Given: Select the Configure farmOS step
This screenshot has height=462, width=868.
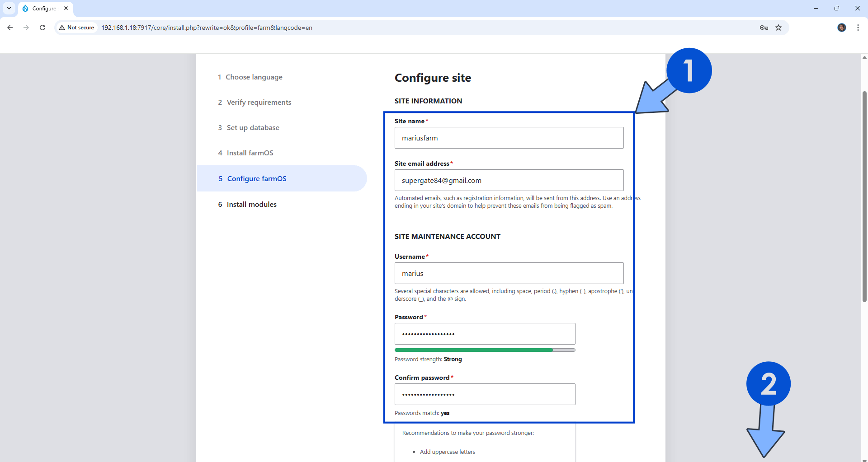Looking at the screenshot, I should click(x=256, y=178).
